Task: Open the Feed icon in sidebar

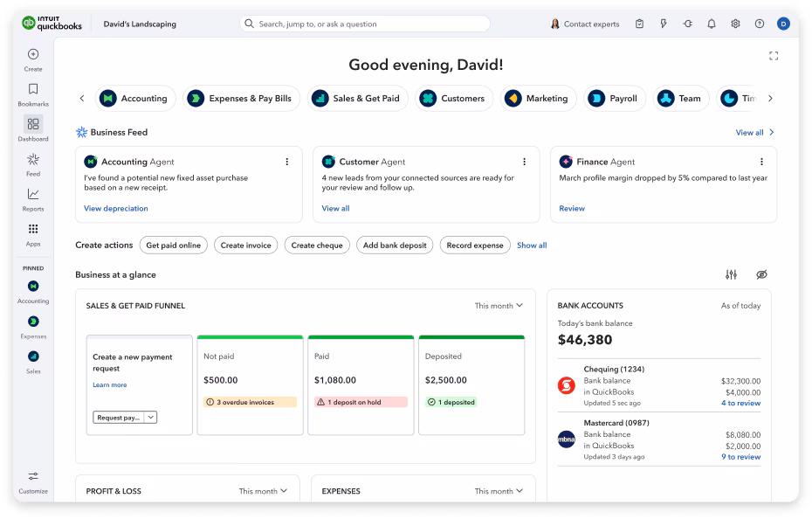Action: click(33, 159)
